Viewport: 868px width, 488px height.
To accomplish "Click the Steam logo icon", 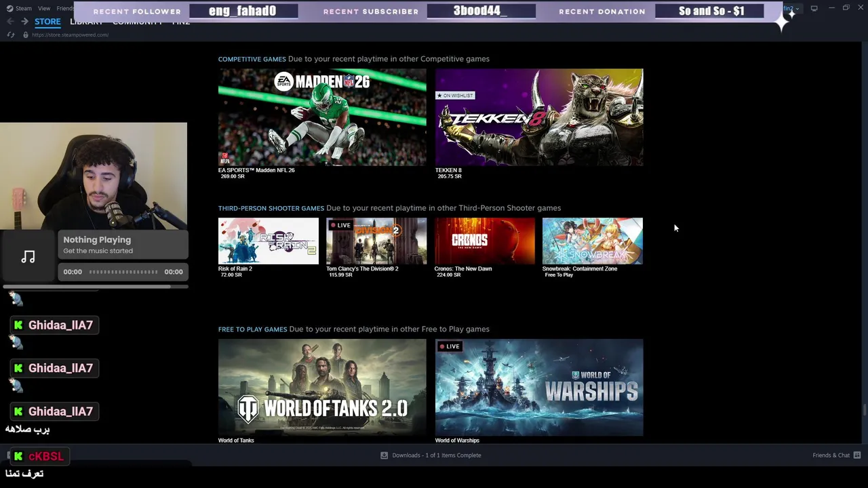I will [x=9, y=8].
